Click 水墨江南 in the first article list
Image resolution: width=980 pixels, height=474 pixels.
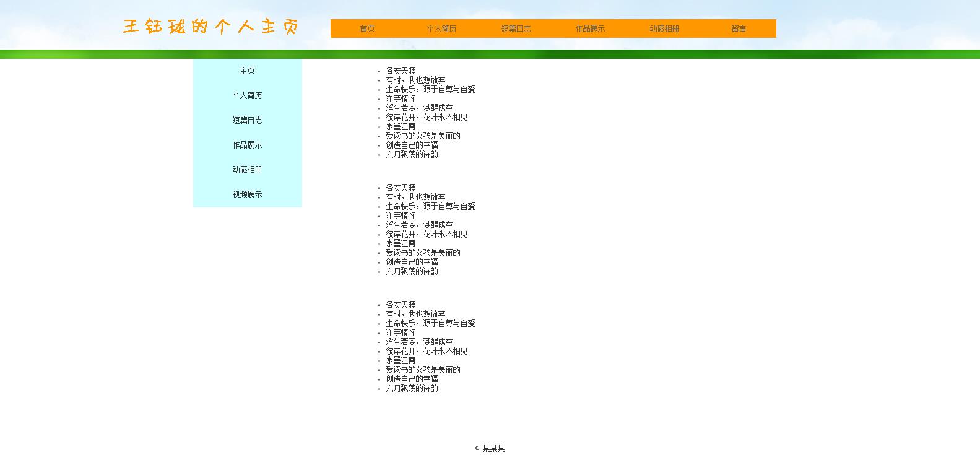point(401,127)
